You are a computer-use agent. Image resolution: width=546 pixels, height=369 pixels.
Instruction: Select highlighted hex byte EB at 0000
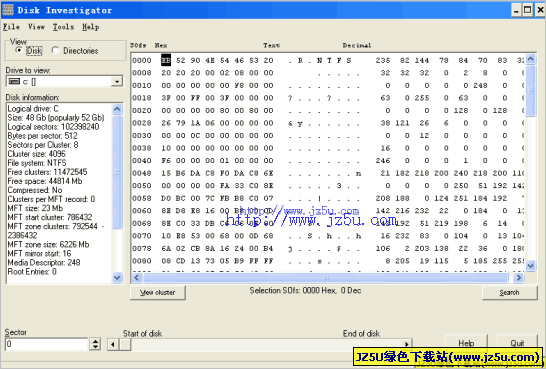166,60
